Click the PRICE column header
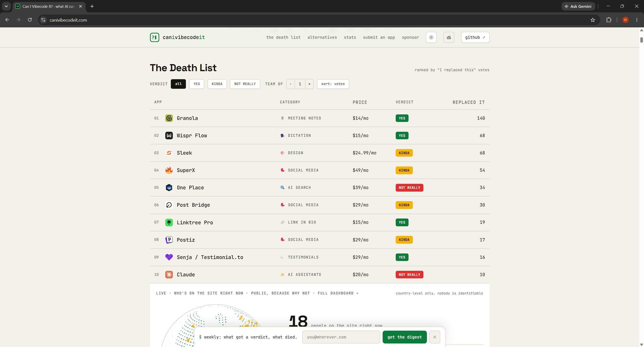The image size is (644, 347). 360,102
